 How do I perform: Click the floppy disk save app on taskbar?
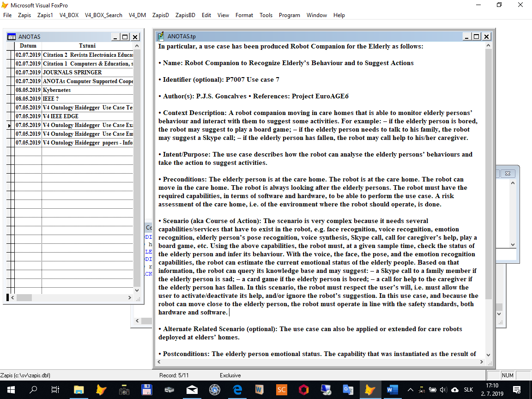click(147, 390)
